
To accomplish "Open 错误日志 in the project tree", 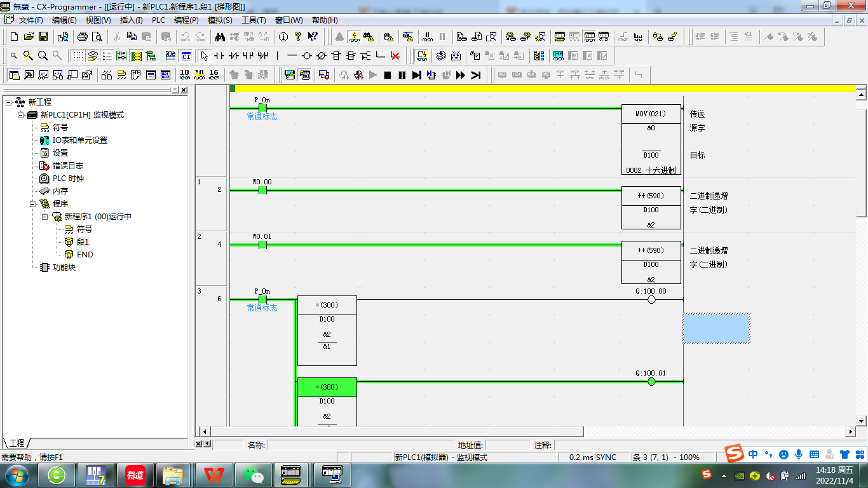I will pyautogui.click(x=67, y=166).
